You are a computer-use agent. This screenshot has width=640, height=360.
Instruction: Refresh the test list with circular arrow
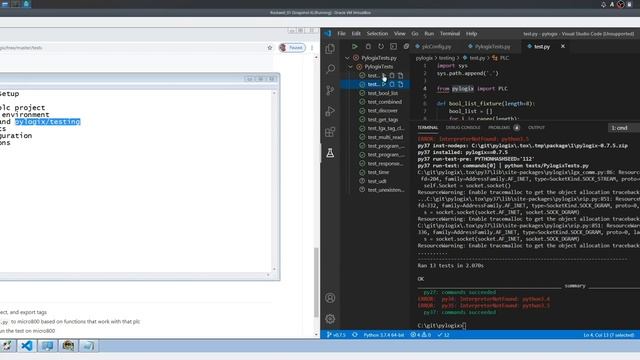coord(381,47)
